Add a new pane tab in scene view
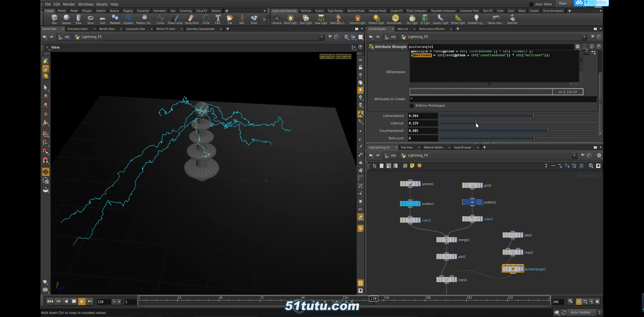 coord(227,29)
